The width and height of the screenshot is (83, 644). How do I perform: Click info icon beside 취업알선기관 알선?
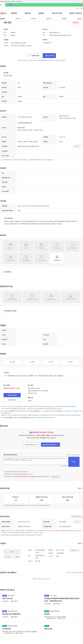point(47,497)
